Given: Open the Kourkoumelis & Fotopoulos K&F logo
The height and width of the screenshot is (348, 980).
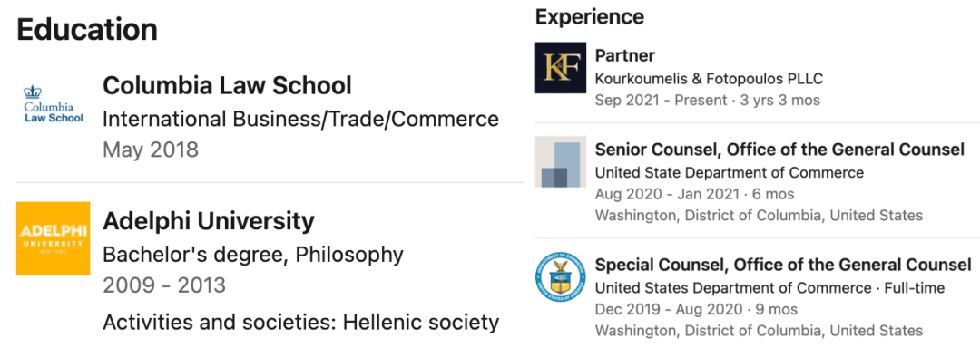Looking at the screenshot, I should [561, 67].
